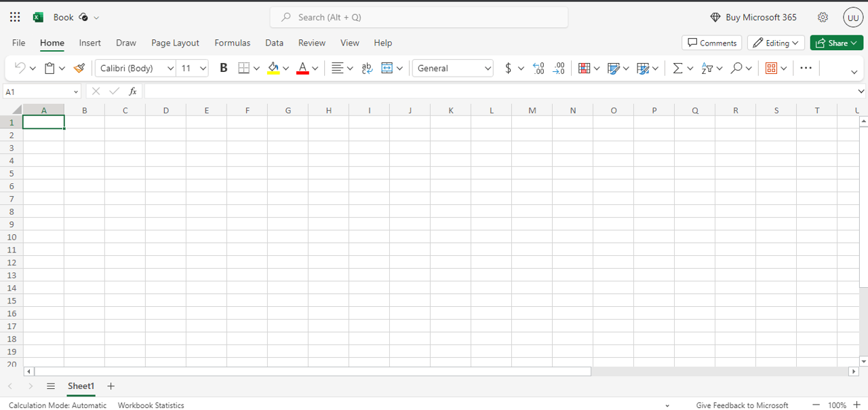868x410 pixels.
Task: Click the Increase Decimal icon
Action: pos(538,68)
